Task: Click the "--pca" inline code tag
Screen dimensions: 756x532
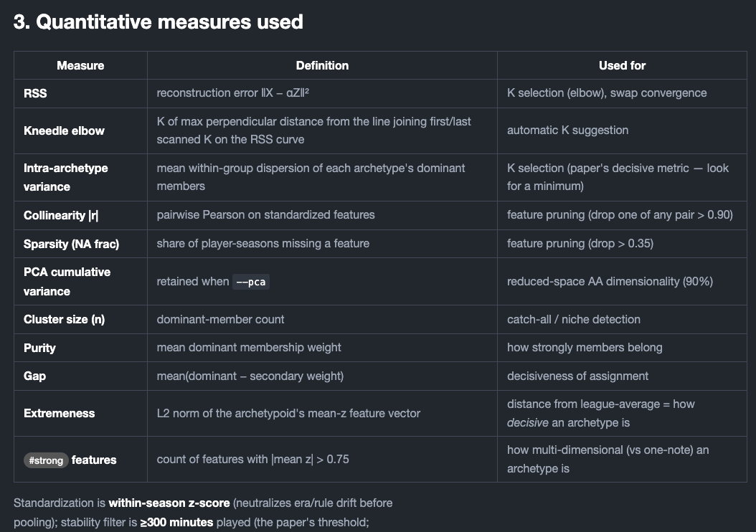Action: pyautogui.click(x=251, y=282)
